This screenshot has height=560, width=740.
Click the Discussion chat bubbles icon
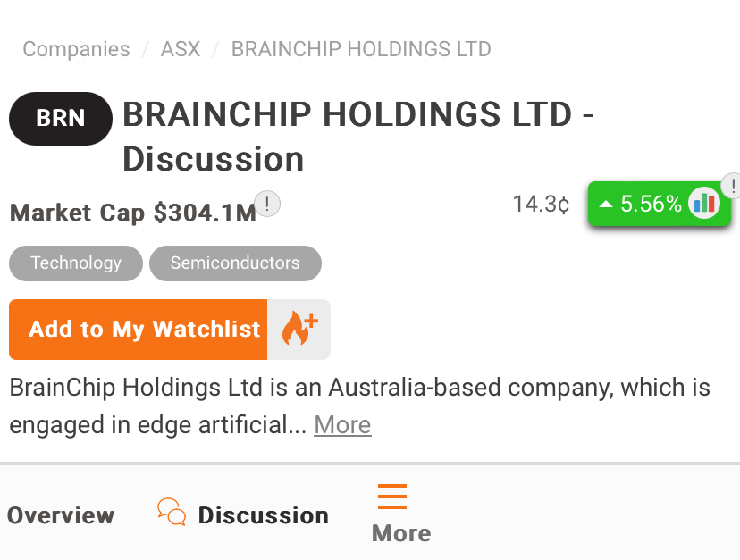[x=171, y=512]
